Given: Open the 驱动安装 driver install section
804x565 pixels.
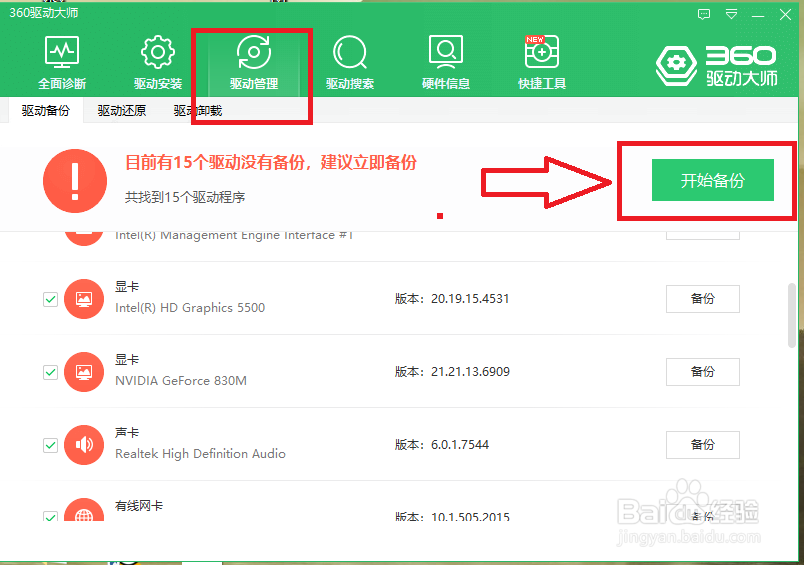Looking at the screenshot, I should click(158, 63).
